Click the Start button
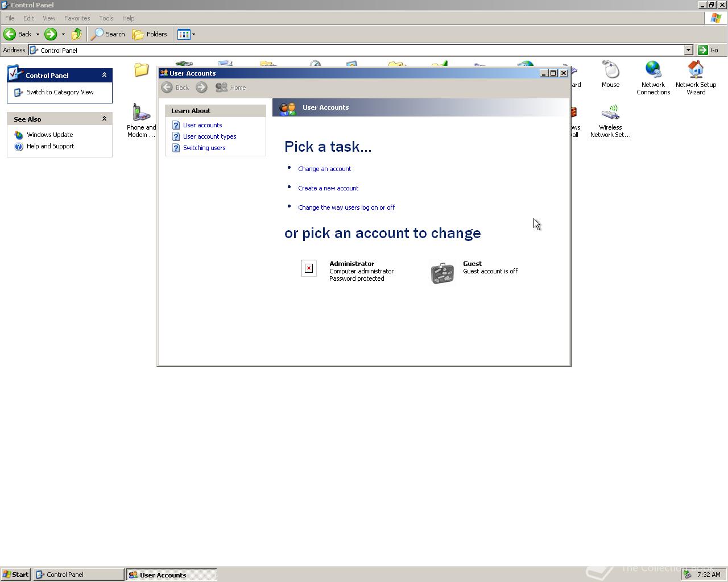728x582 pixels. tap(15, 575)
